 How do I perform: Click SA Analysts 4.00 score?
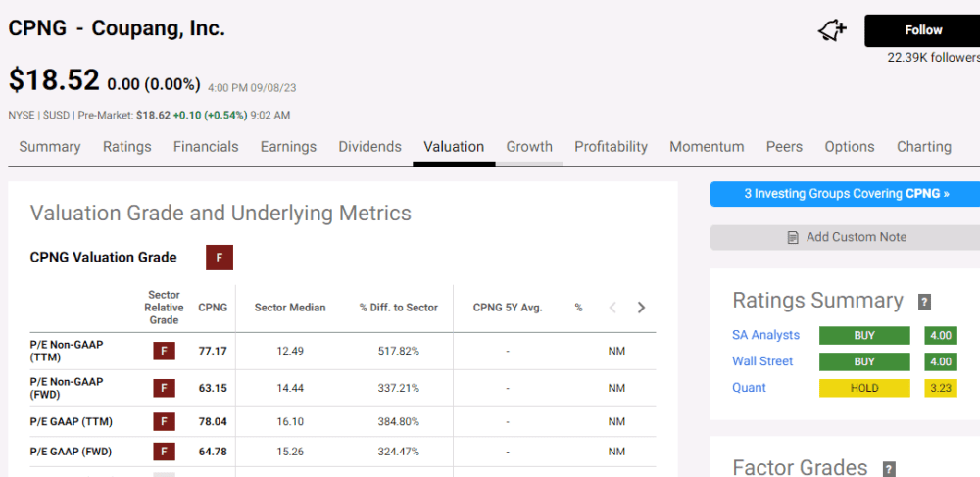click(941, 335)
